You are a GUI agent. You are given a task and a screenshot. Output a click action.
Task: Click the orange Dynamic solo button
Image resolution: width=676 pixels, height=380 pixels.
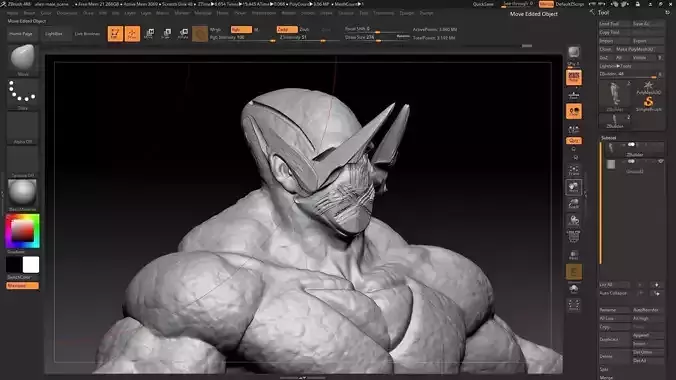pos(573,272)
